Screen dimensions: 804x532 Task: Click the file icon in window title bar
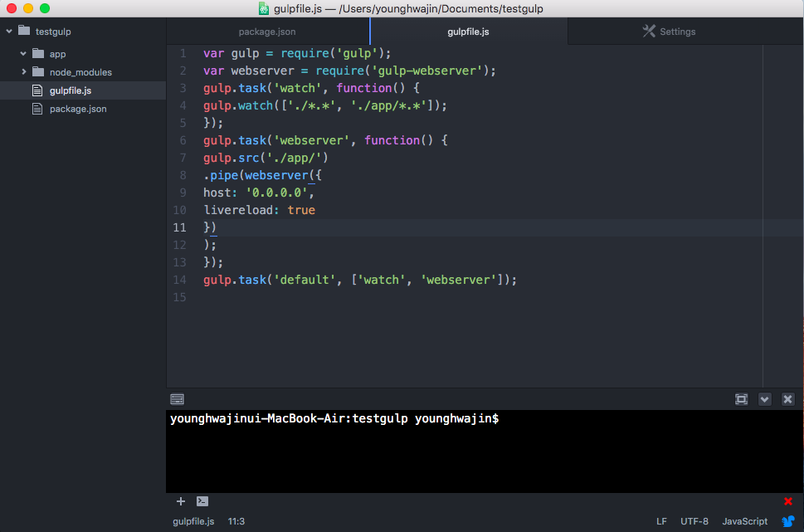pos(264,9)
